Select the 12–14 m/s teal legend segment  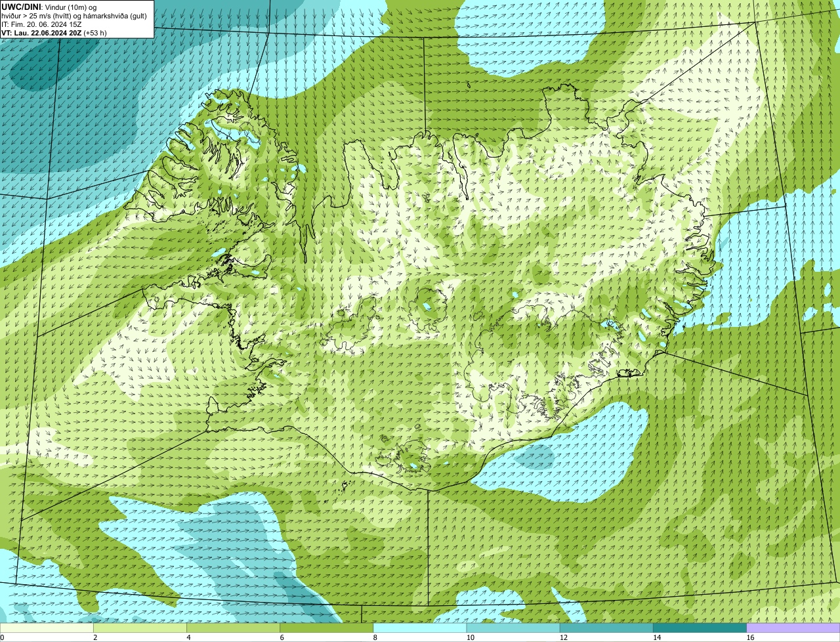coord(606,628)
